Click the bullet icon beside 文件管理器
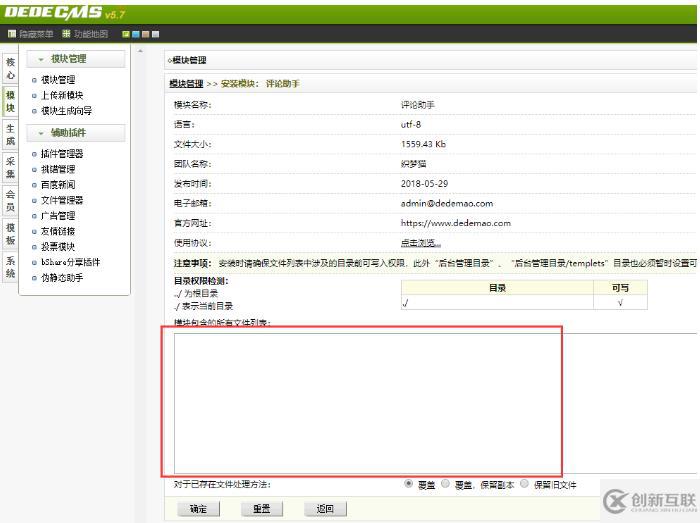Screen dimensions: 700x523 pos(34,200)
